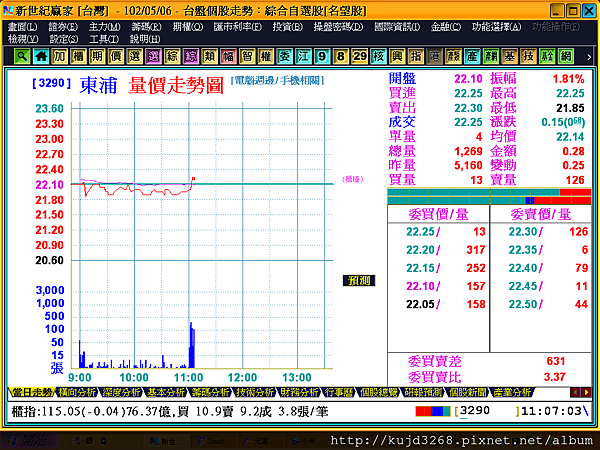Select the 指 toolbar icon

pos(416,56)
